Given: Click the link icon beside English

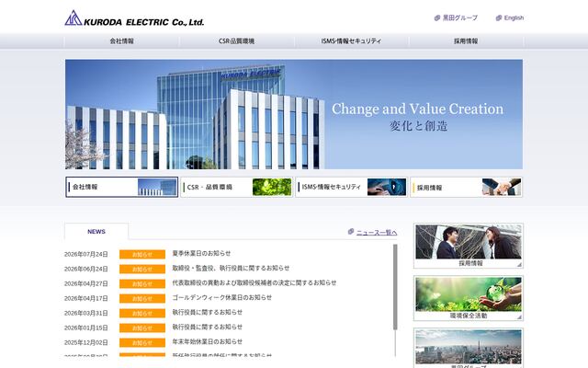Looking at the screenshot, I should pyautogui.click(x=498, y=17).
